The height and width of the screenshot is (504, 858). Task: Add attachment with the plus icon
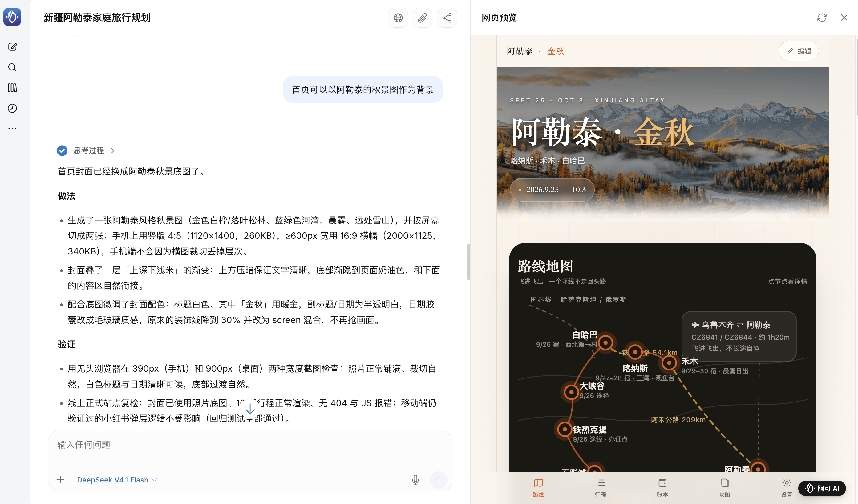point(60,479)
